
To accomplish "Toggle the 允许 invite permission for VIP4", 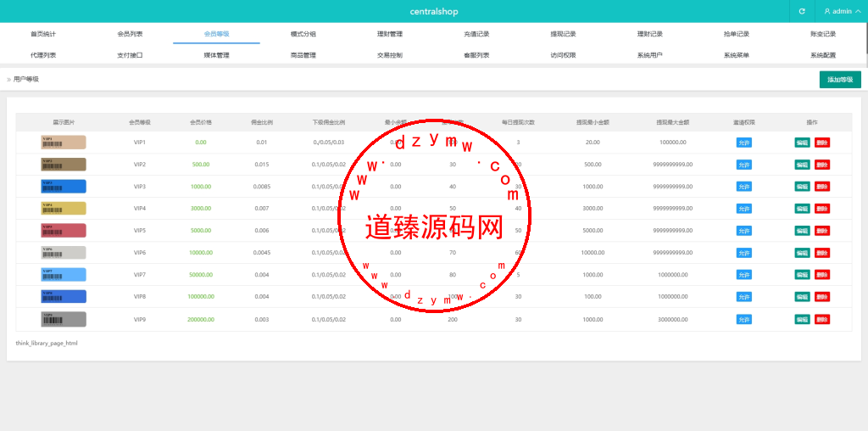I will (x=744, y=209).
